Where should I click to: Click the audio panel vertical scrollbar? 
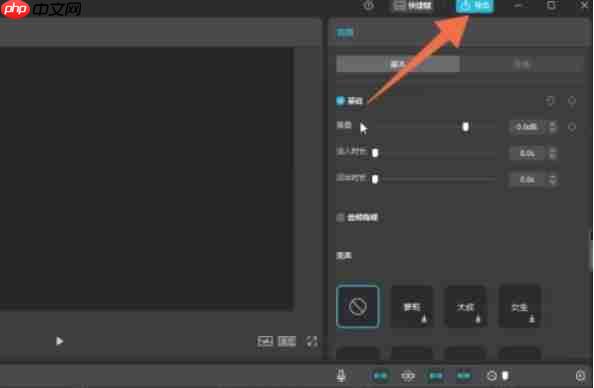(592, 250)
